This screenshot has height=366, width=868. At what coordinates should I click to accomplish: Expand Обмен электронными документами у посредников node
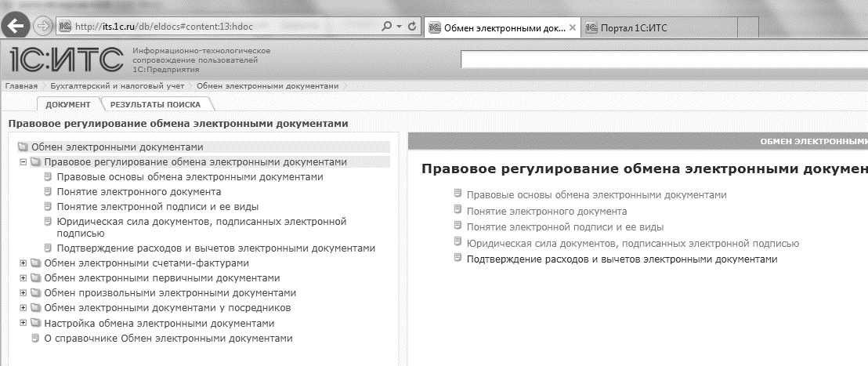[x=23, y=308]
